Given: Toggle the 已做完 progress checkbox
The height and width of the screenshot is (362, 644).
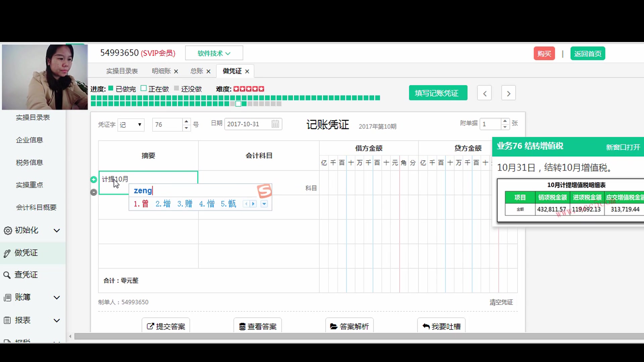Looking at the screenshot, I should click(x=111, y=88).
